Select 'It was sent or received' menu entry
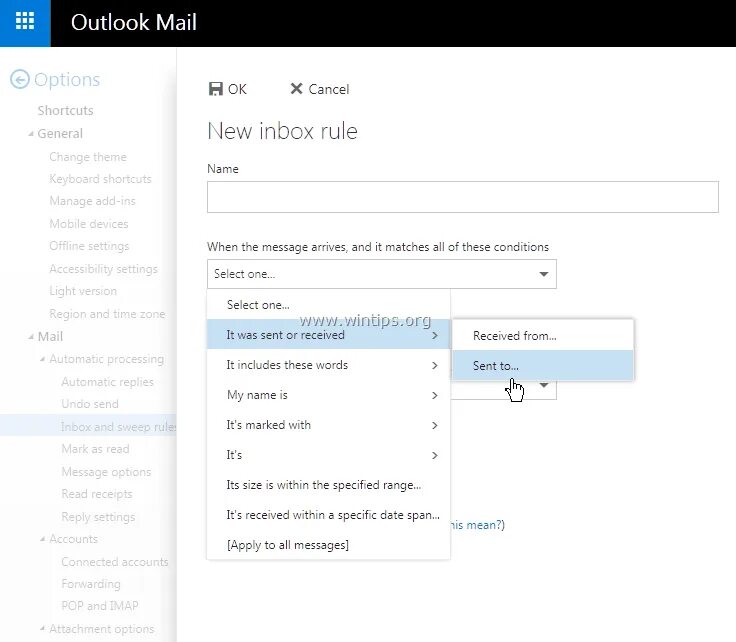 coord(328,335)
